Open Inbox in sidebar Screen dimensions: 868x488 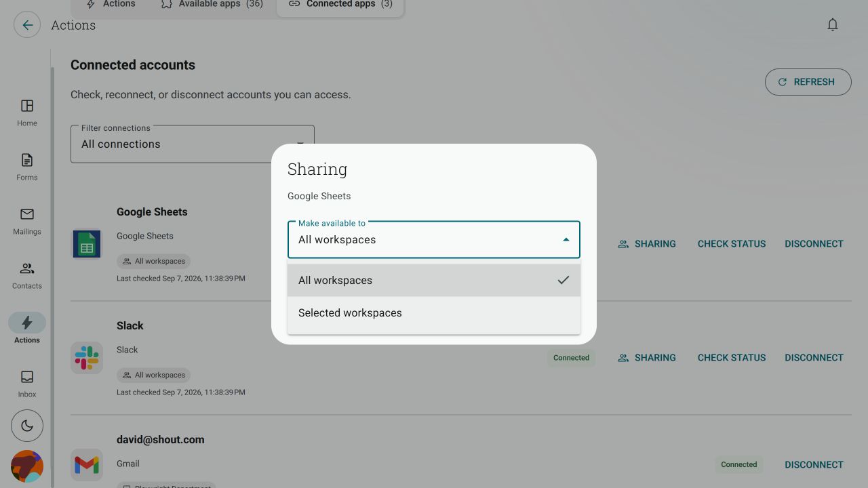[27, 384]
